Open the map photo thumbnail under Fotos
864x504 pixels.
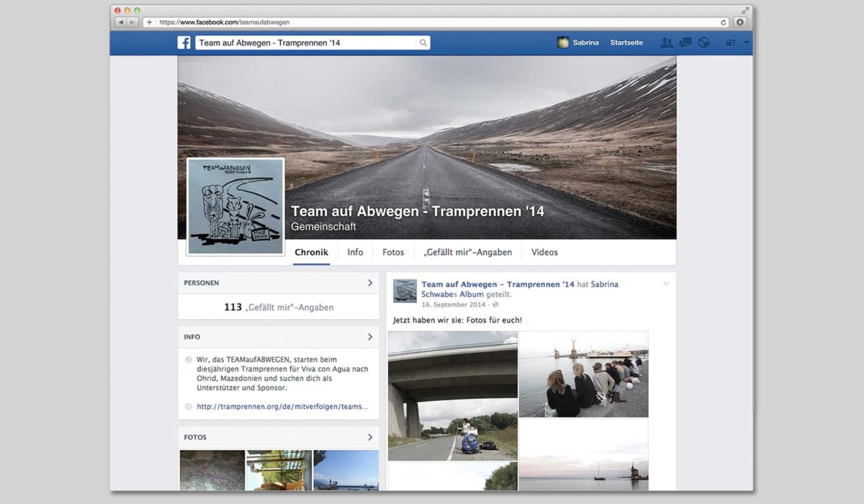coord(212,470)
